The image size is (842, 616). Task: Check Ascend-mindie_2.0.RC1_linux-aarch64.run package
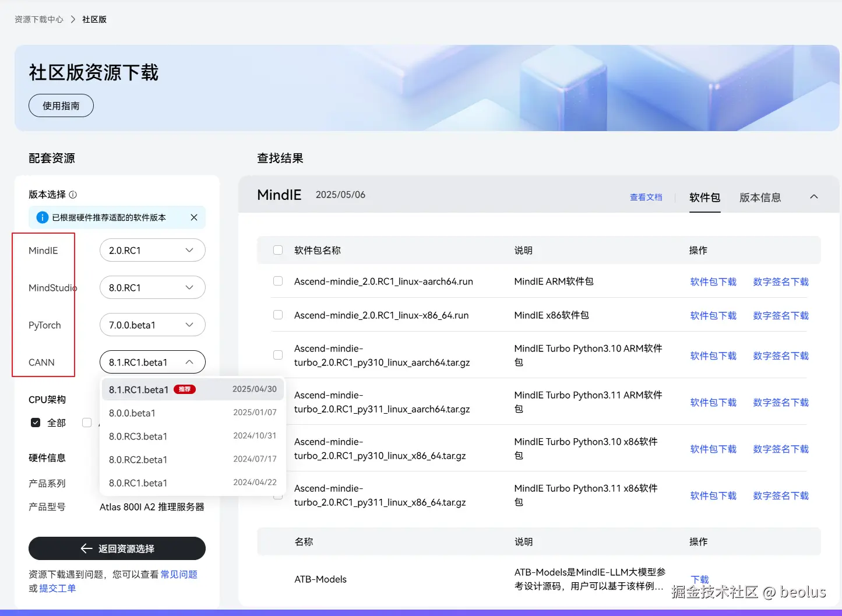(x=278, y=281)
